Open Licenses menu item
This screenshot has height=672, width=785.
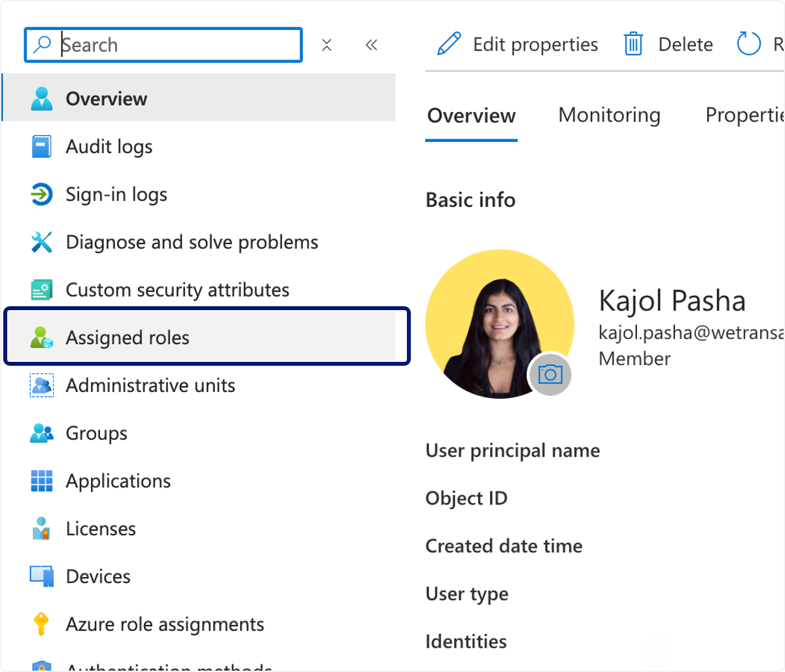199,529
